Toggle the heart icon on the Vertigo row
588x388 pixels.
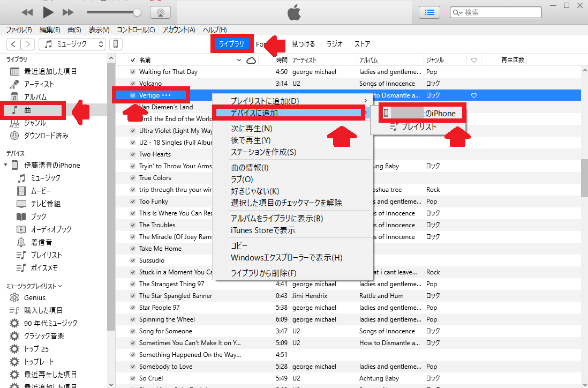474,94
